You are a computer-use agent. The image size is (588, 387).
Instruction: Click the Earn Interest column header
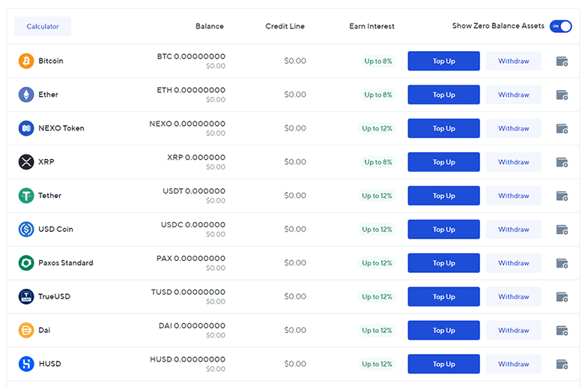(x=372, y=26)
